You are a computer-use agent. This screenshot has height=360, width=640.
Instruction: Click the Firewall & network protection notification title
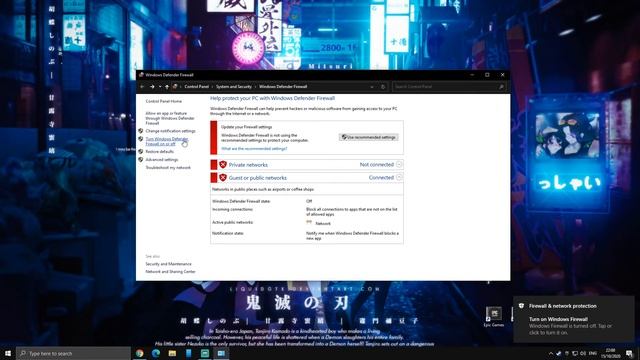pyautogui.click(x=562, y=306)
